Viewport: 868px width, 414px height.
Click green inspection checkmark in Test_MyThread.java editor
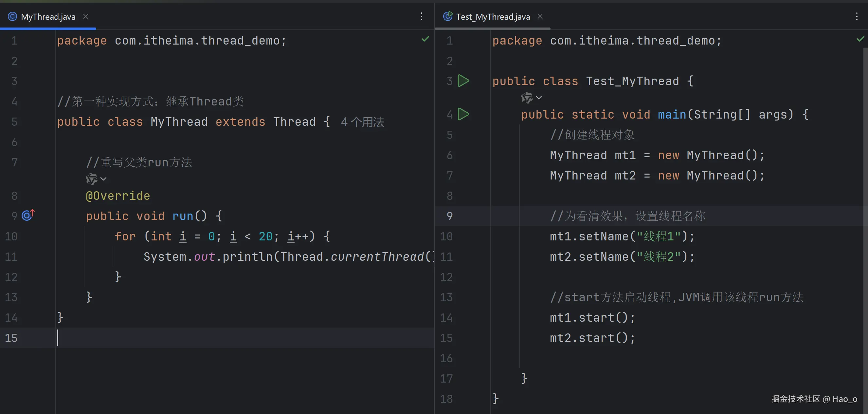pyautogui.click(x=860, y=39)
